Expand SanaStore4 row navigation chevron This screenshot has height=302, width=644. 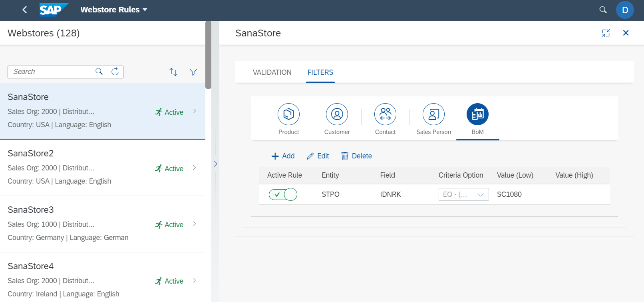click(x=195, y=280)
